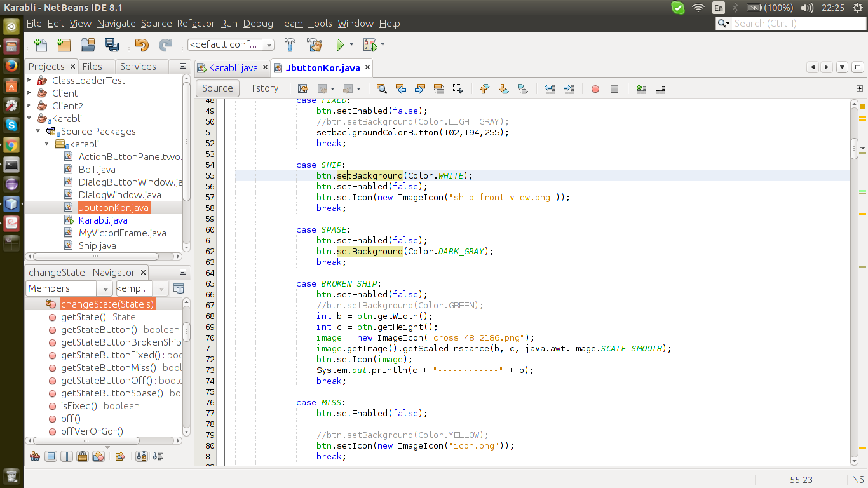Click the New File toolbar icon

(x=41, y=45)
